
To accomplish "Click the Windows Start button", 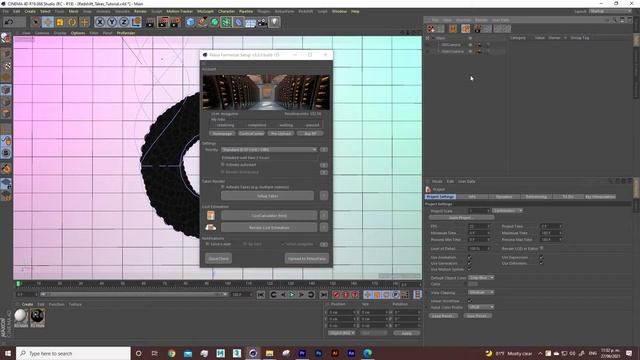I will pos(7,353).
